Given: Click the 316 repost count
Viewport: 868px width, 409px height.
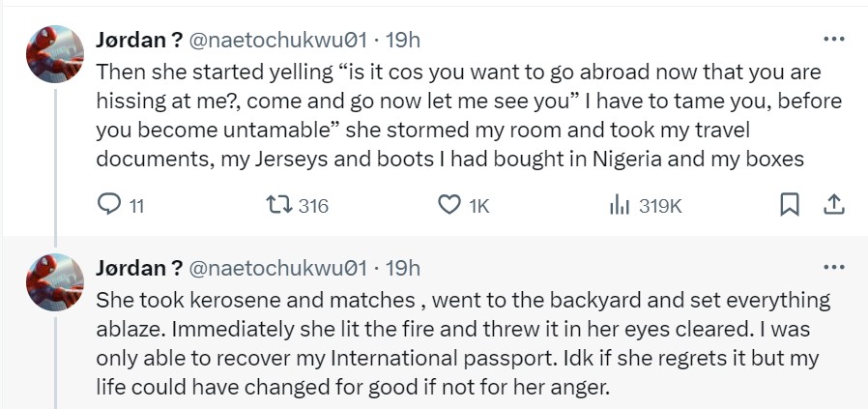Looking at the screenshot, I should (x=314, y=206).
